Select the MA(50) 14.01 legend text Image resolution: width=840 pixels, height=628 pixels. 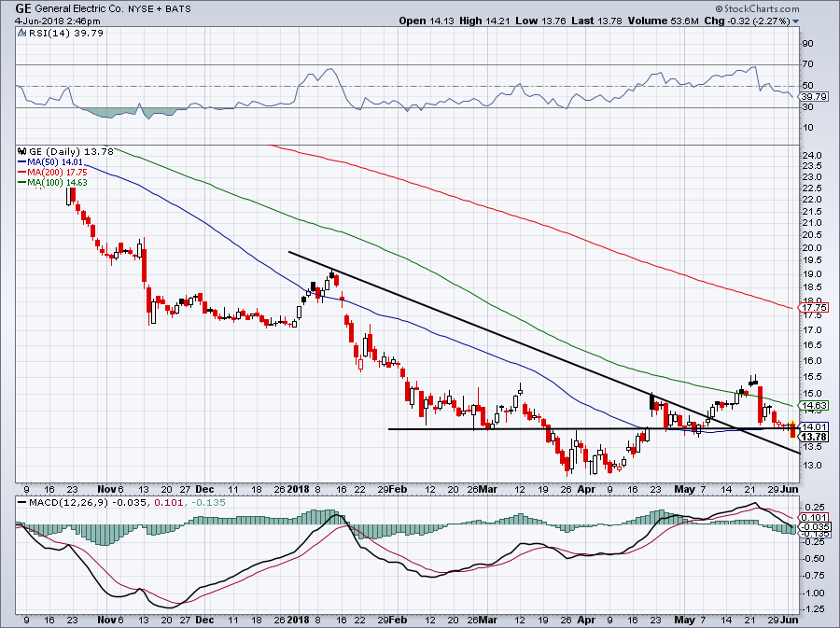55,162
